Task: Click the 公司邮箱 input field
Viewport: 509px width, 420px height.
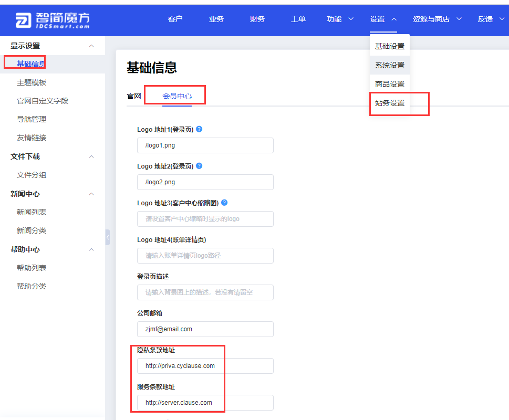Action: coord(205,329)
